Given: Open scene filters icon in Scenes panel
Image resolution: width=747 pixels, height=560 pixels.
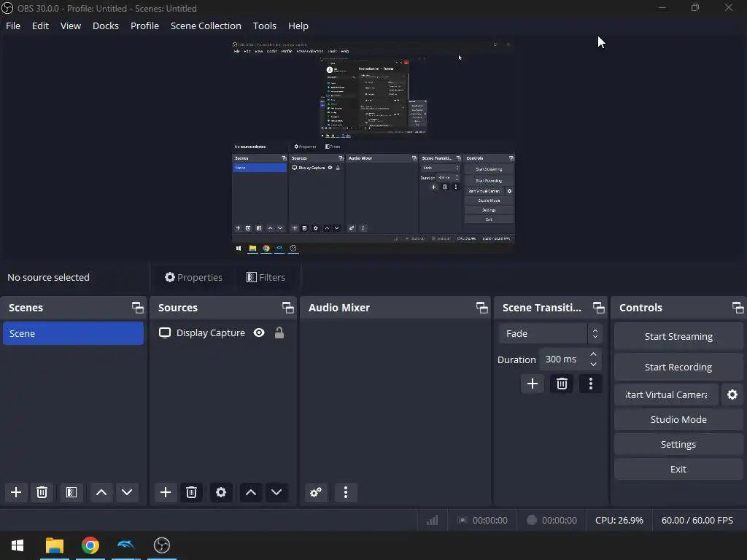Looking at the screenshot, I should point(71,492).
